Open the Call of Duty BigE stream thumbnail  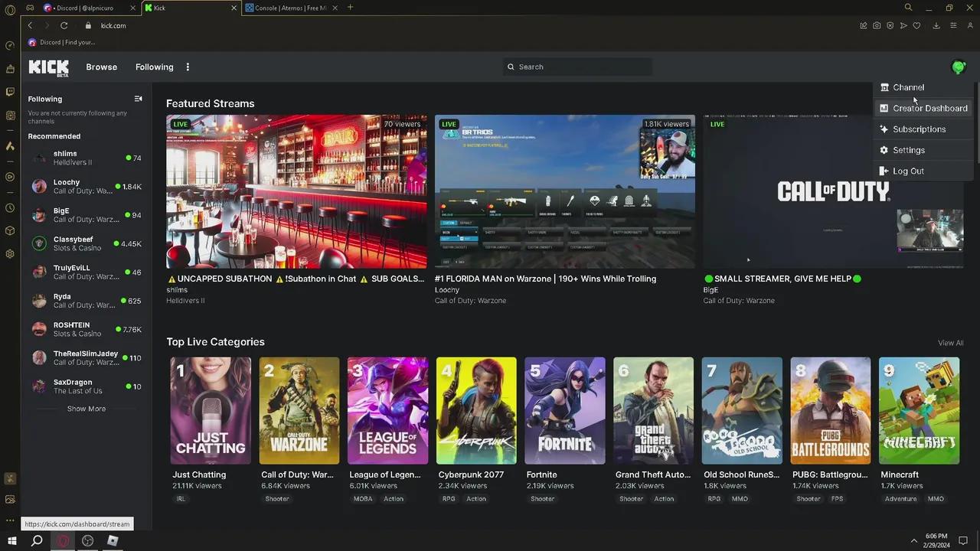click(834, 191)
